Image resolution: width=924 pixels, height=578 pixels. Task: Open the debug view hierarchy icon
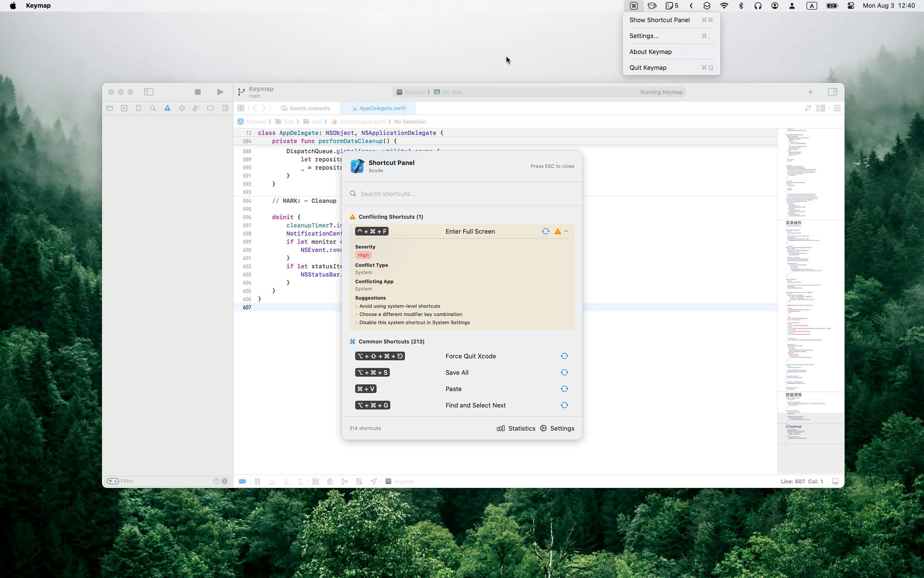click(x=330, y=481)
